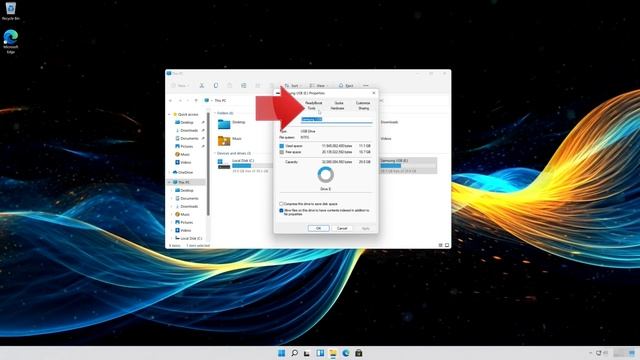The image size is (640, 360).
Task: Select the Microsoft Edge desktop shortcut
Action: click(11, 41)
